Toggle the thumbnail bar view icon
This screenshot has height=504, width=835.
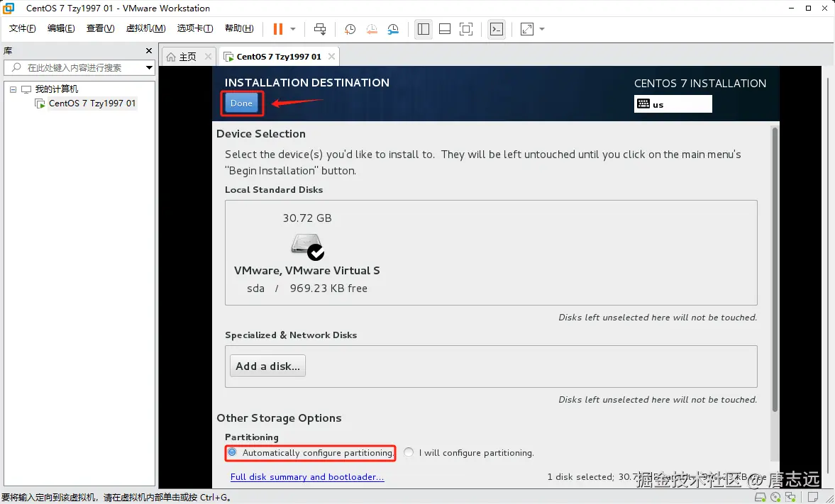[445, 29]
